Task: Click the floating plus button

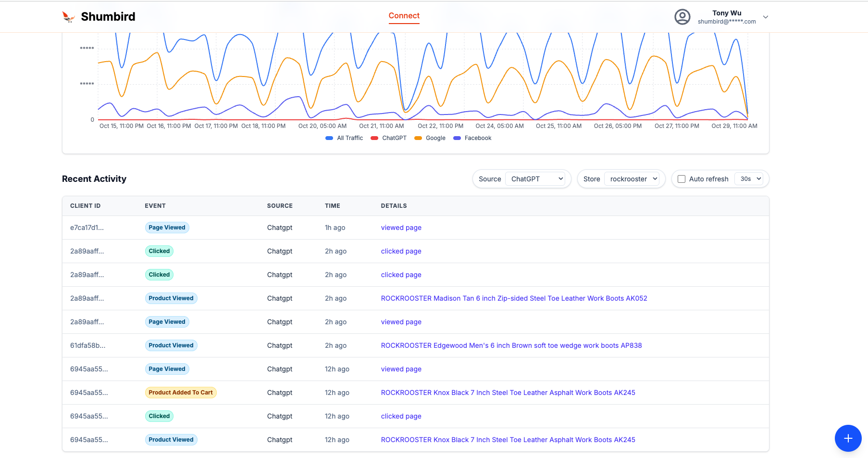Action: (x=848, y=438)
